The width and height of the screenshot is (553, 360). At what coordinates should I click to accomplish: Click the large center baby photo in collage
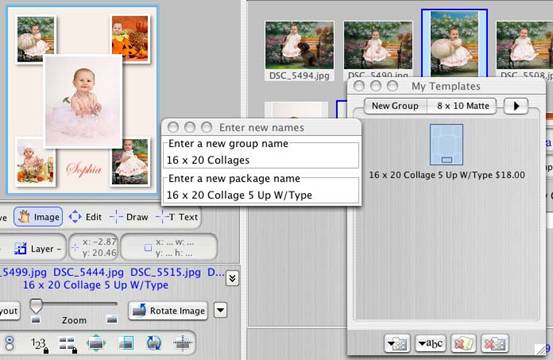83,101
